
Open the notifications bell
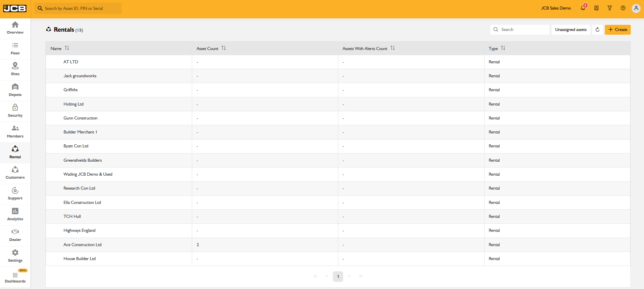click(583, 8)
